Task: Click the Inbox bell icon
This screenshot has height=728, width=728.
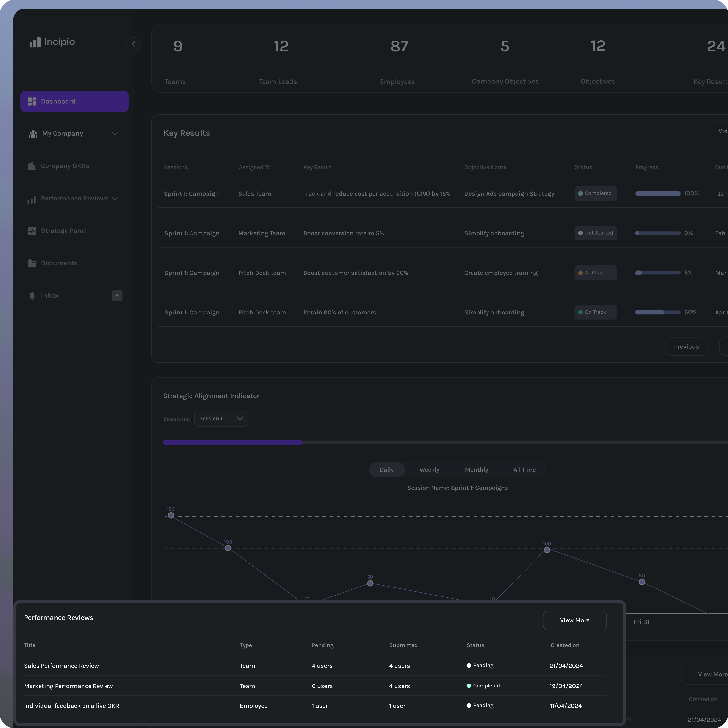Action: coord(32,295)
